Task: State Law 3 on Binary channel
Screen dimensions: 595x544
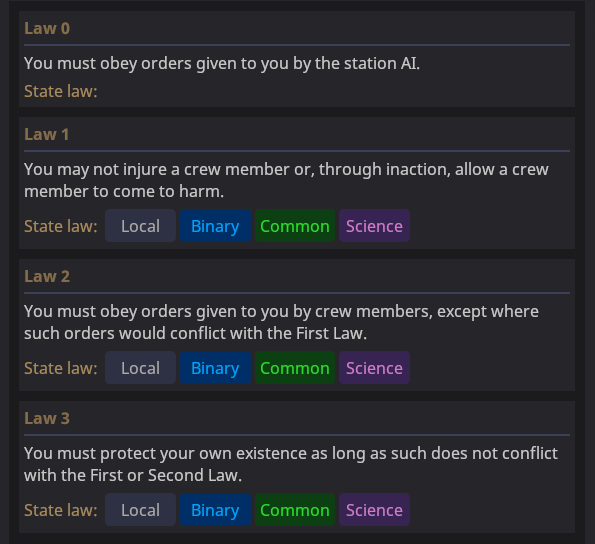Action: coord(215,509)
